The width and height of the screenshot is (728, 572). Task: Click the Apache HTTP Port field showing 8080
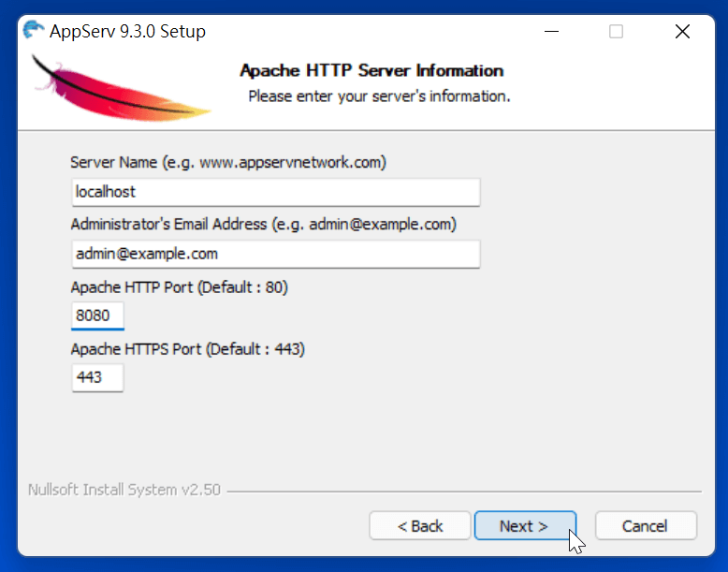pyautogui.click(x=97, y=315)
